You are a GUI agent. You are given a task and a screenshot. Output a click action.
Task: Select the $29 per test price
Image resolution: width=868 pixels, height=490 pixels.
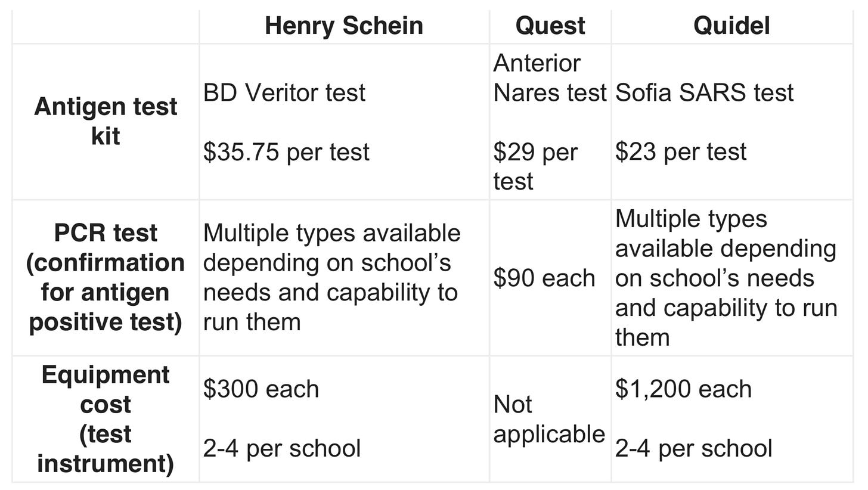tap(535, 166)
